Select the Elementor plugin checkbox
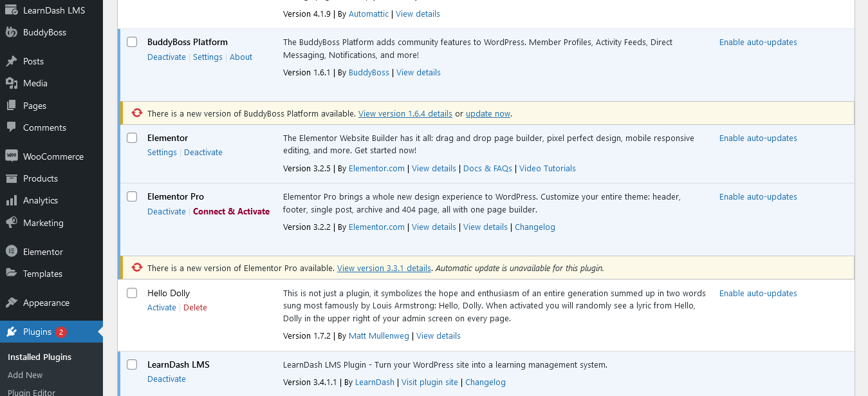Image resolution: width=868 pixels, height=396 pixels. [x=132, y=138]
